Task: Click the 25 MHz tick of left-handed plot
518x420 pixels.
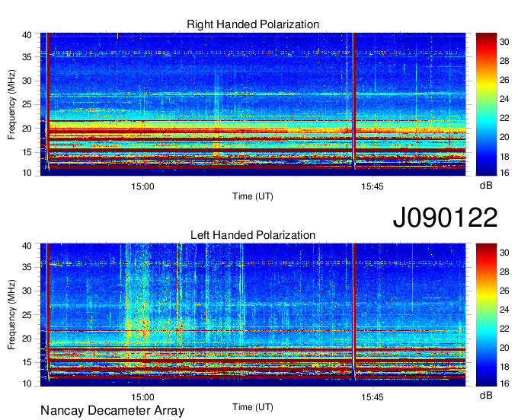Action: 27,315
